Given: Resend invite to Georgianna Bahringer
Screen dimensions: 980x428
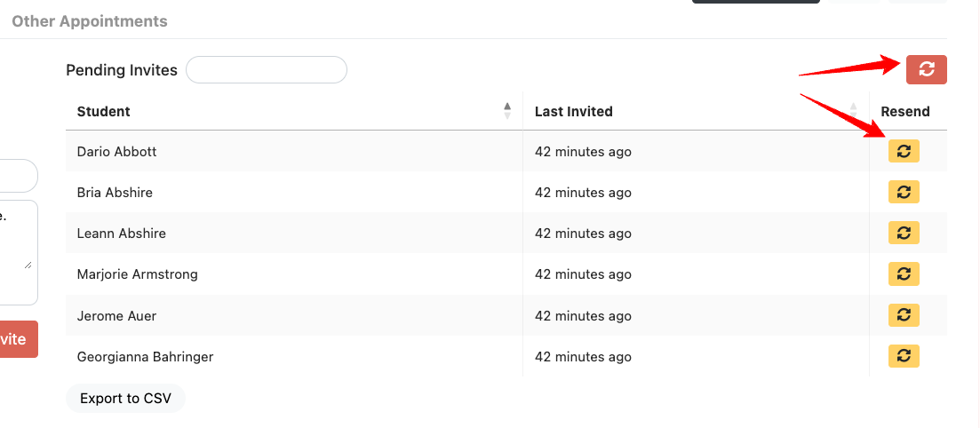Looking at the screenshot, I should click(x=904, y=356).
